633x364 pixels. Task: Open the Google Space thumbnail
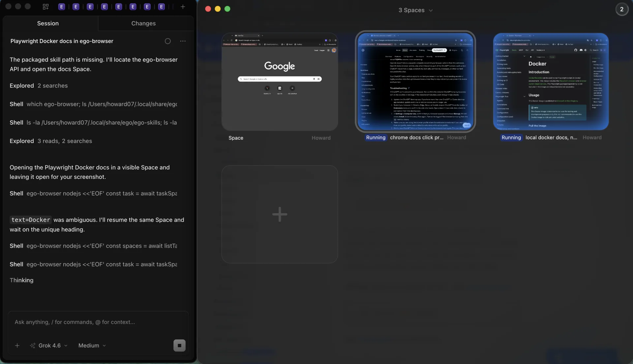[280, 82]
